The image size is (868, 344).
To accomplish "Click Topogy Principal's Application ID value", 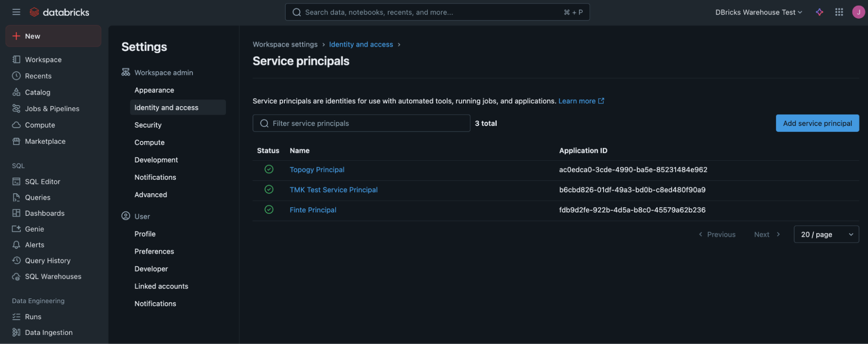I will point(633,169).
